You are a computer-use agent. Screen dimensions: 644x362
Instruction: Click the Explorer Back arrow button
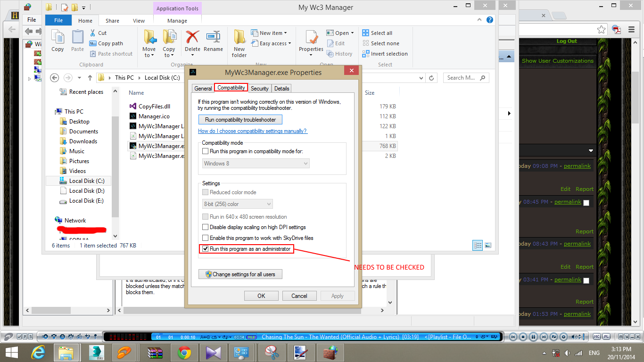tap(54, 78)
